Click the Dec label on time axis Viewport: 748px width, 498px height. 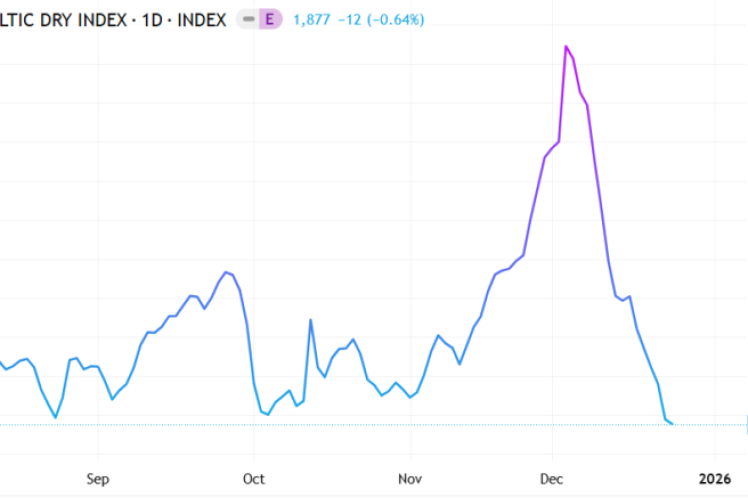[x=552, y=478]
